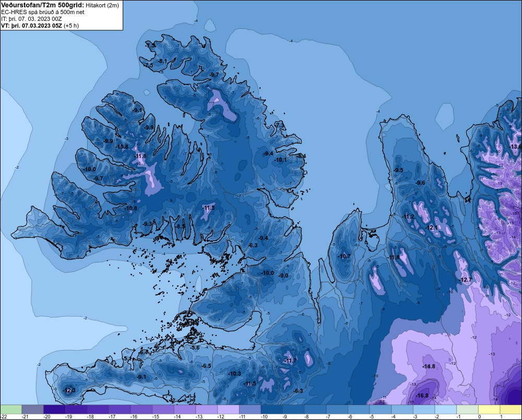522x420 pixels.
Task: Click the -7 label on the legend scale
Action: coord(329,417)
